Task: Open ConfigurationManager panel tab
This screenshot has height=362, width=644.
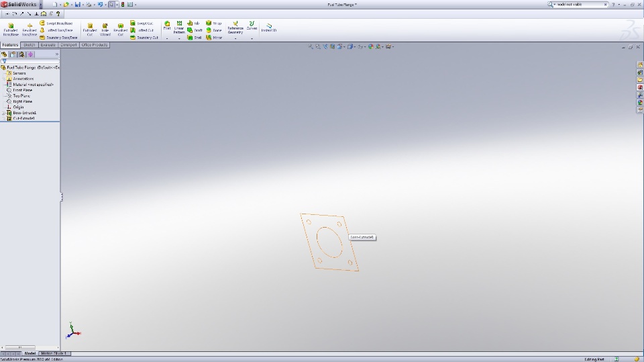Action: click(21, 54)
